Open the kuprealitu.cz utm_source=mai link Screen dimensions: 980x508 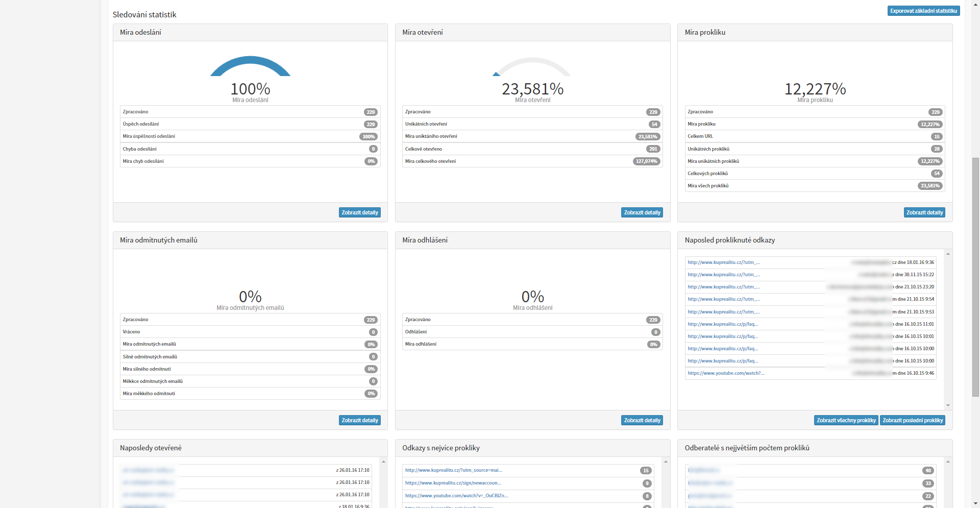(x=453, y=470)
